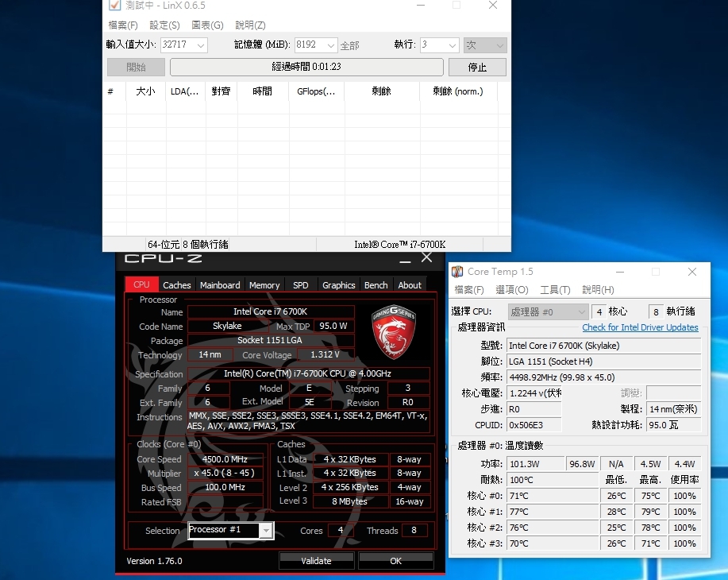Viewport: 728px width, 580px height.
Task: Click the 時間 column header in LinX
Action: tap(263, 91)
